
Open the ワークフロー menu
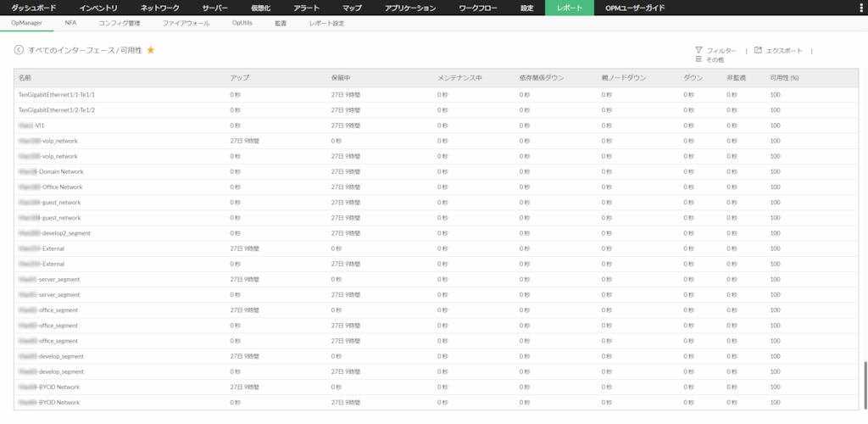pos(478,8)
